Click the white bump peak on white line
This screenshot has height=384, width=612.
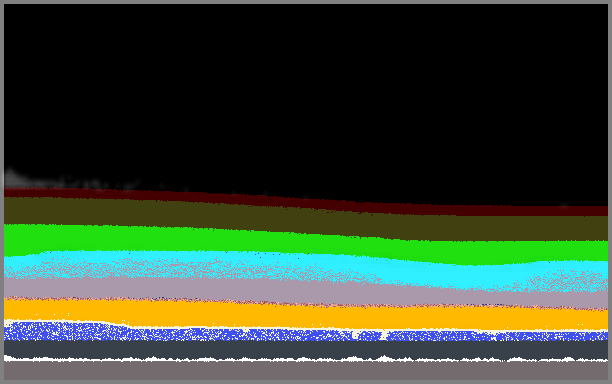(384, 357)
